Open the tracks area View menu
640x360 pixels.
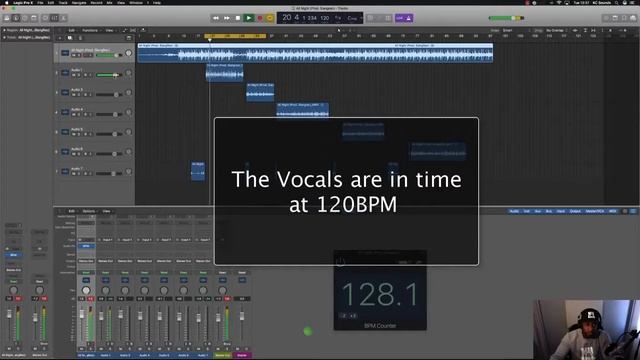[110, 30]
